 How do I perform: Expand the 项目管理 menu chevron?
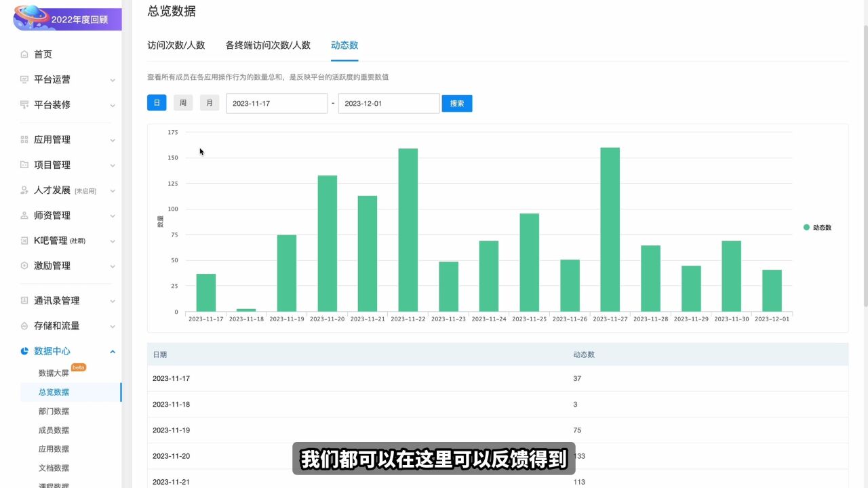click(x=113, y=165)
